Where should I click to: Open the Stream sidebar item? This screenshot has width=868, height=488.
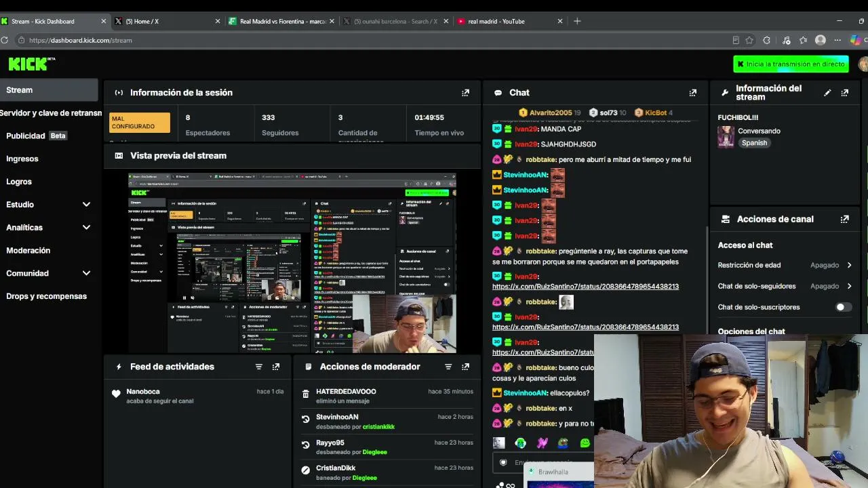49,90
